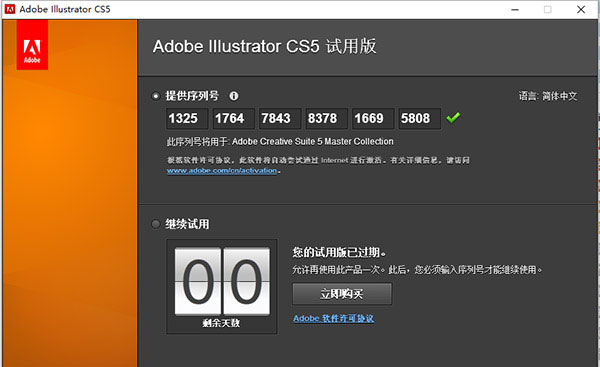Open the Adobe 软件许可协议 link
Screen dimensions: 600x367
[x=334, y=318]
